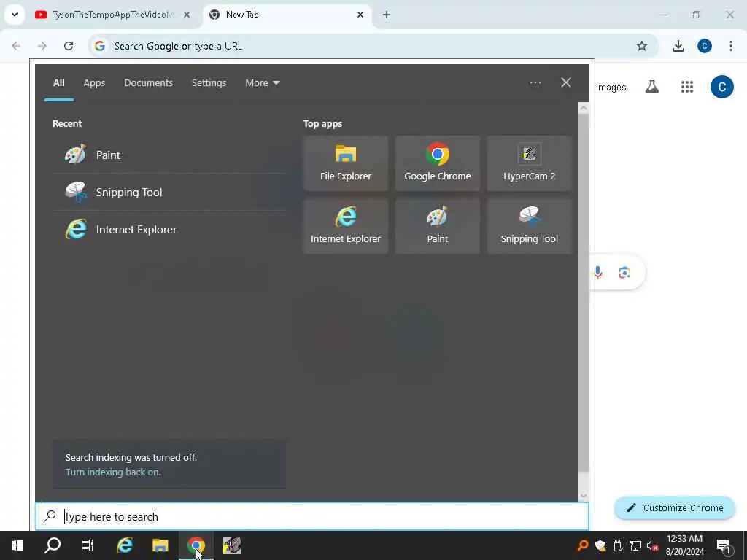Click the USB safely remove tray icon
747x560 pixels.
tap(618, 545)
